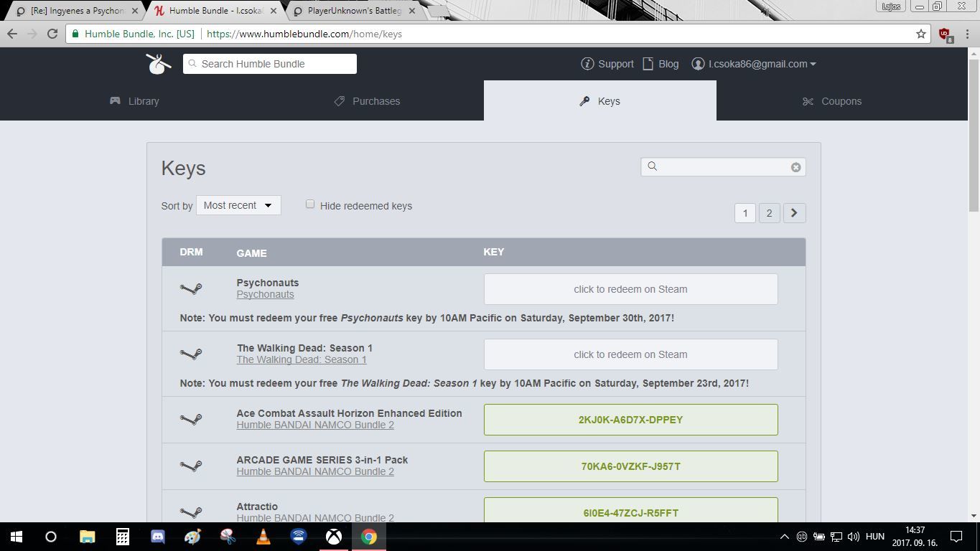Go to next keys page arrow
Viewport: 980px width, 551px height.
click(794, 213)
